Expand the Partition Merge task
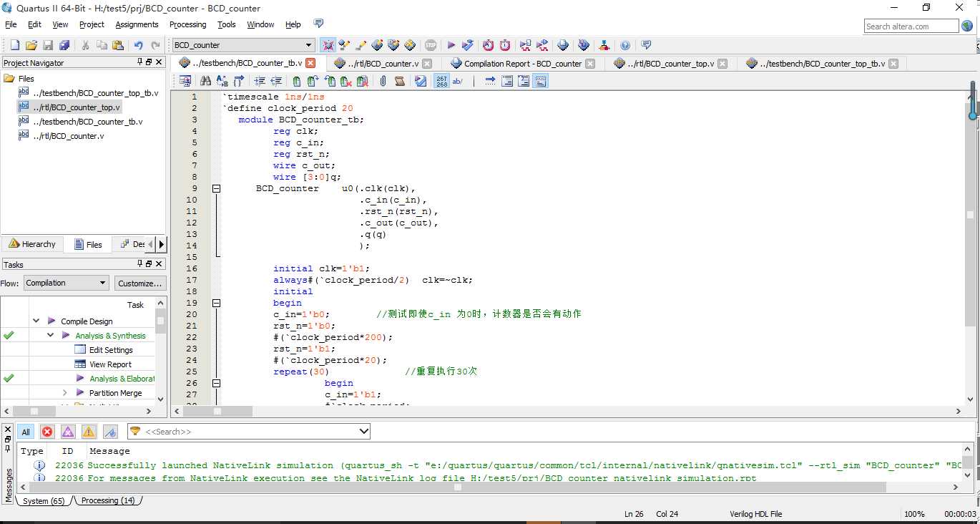 (64, 393)
